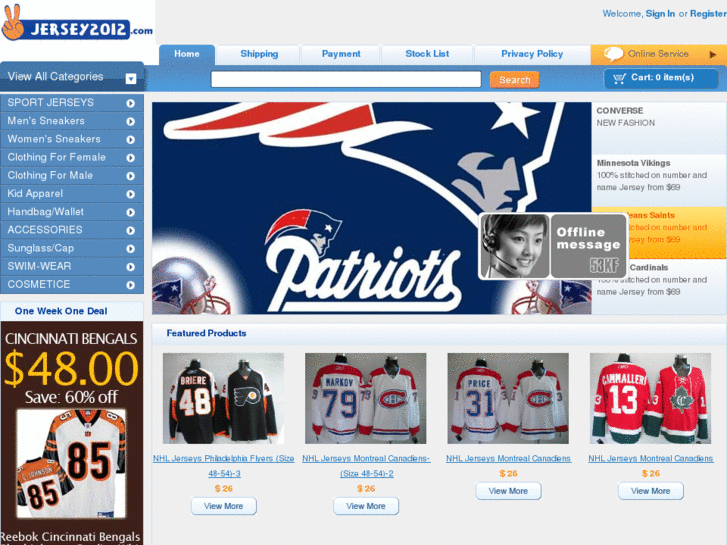Open the Kid Apparel category
The width and height of the screenshot is (727, 545).
[72, 193]
